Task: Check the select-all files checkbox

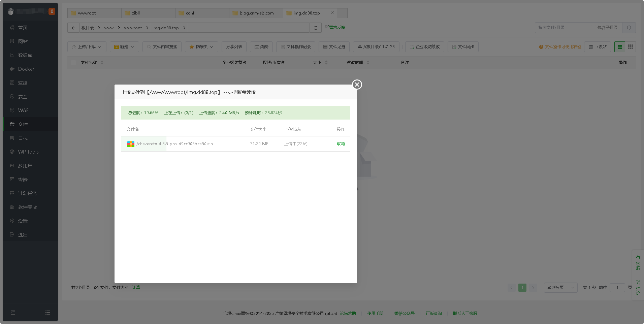Action: [73, 63]
